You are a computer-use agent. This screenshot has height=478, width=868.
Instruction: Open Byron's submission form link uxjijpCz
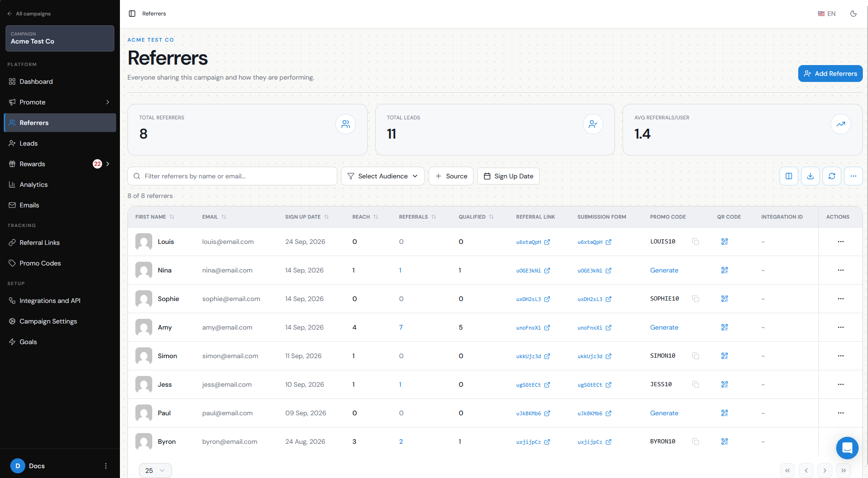pyautogui.click(x=594, y=442)
